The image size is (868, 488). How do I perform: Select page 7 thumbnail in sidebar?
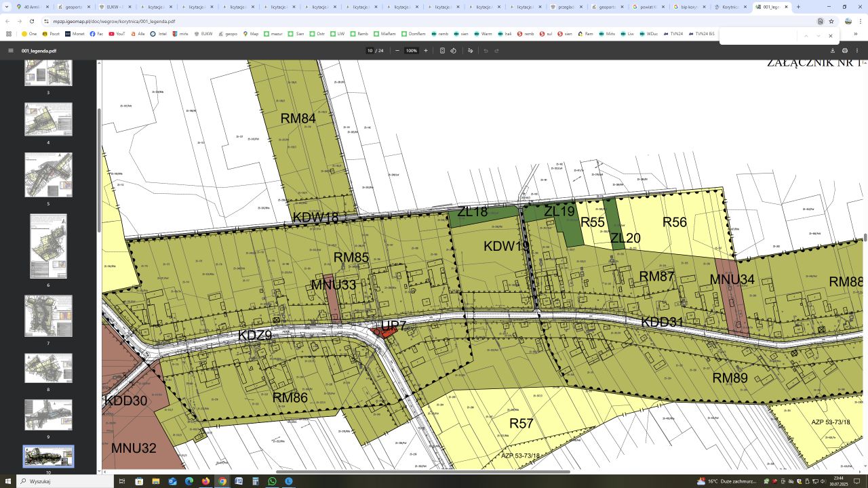click(x=48, y=316)
